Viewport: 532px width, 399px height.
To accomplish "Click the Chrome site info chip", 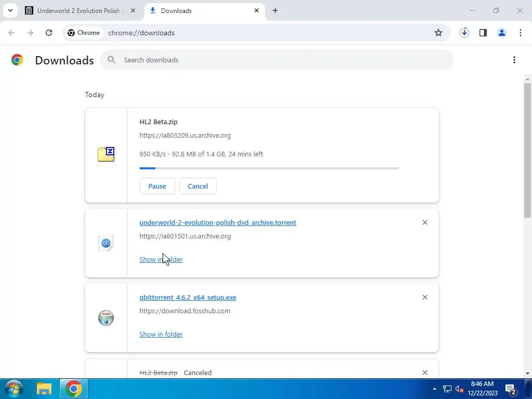I will point(84,33).
